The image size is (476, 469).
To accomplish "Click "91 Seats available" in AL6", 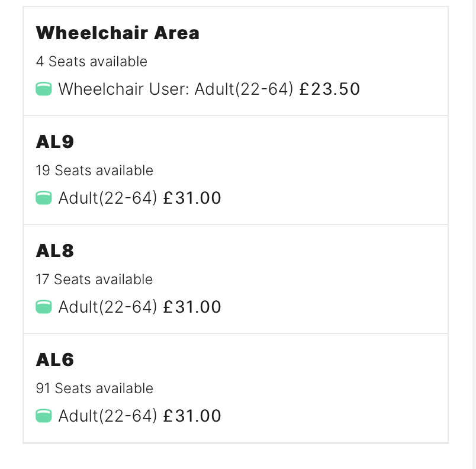I will 94,388.
